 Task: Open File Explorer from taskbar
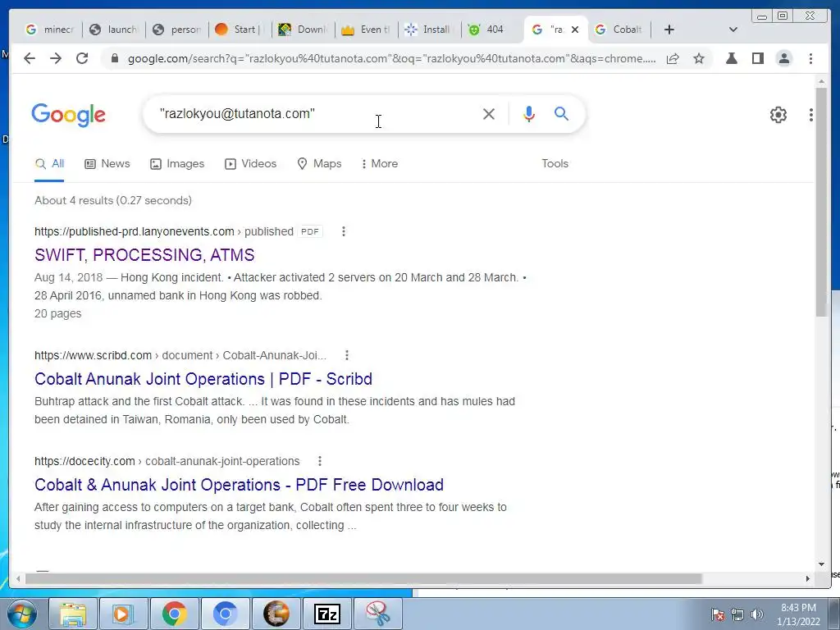pos(73,614)
